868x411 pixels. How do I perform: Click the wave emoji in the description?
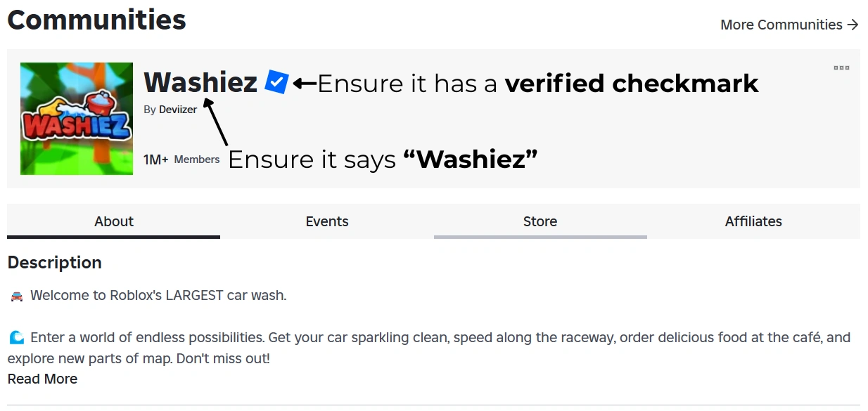point(17,338)
